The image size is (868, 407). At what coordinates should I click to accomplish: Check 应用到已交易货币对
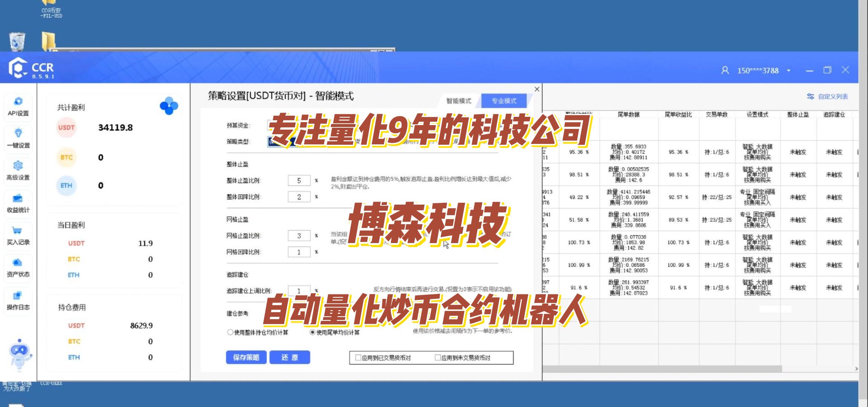coord(358,357)
